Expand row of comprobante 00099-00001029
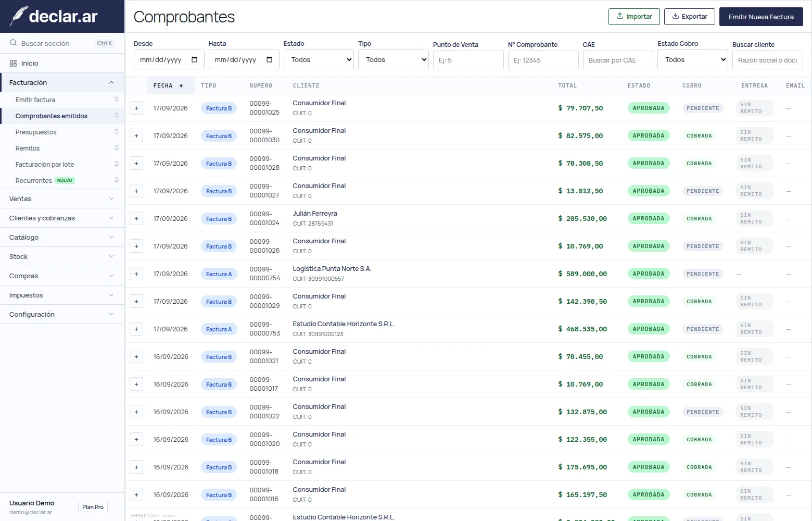This screenshot has width=812, height=521. [x=136, y=302]
